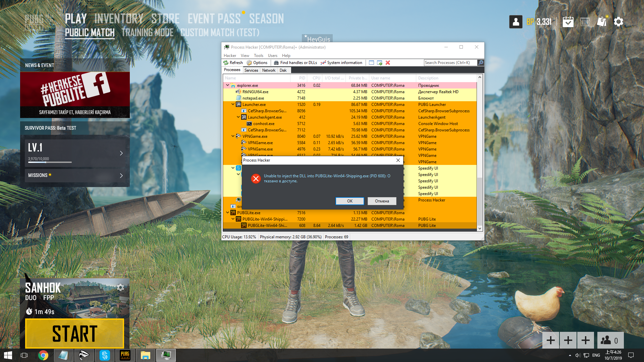Click the explorer.exe folder icon

point(233,85)
